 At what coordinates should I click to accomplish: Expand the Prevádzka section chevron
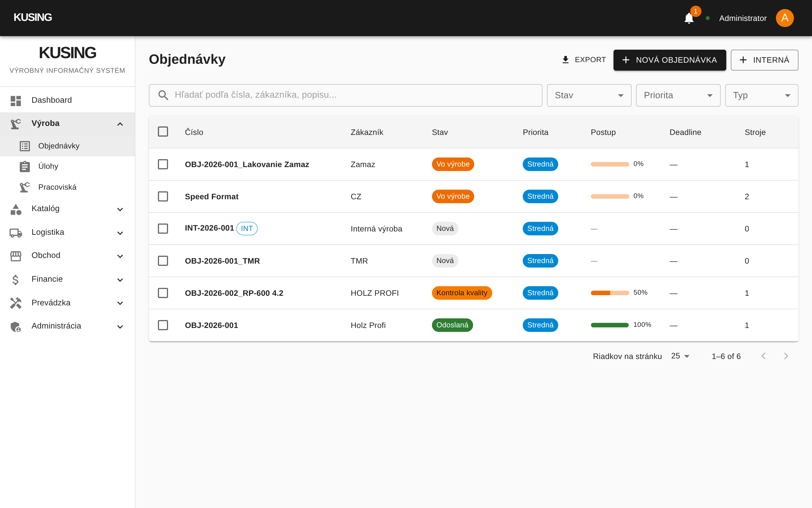(x=120, y=303)
